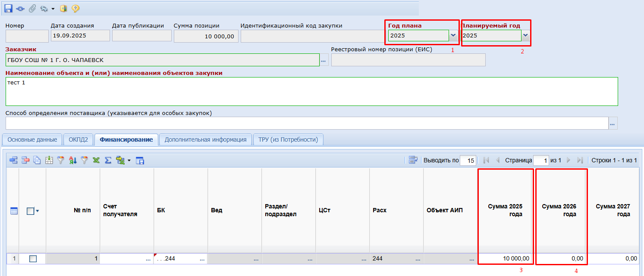
Task: Click the copy rows icon in grid toolbar
Action: click(x=37, y=160)
